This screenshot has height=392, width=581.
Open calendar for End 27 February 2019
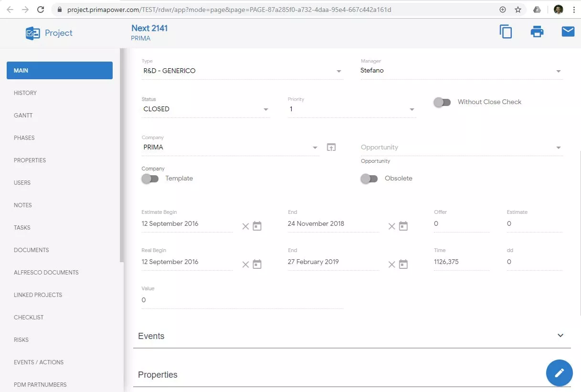point(403,264)
